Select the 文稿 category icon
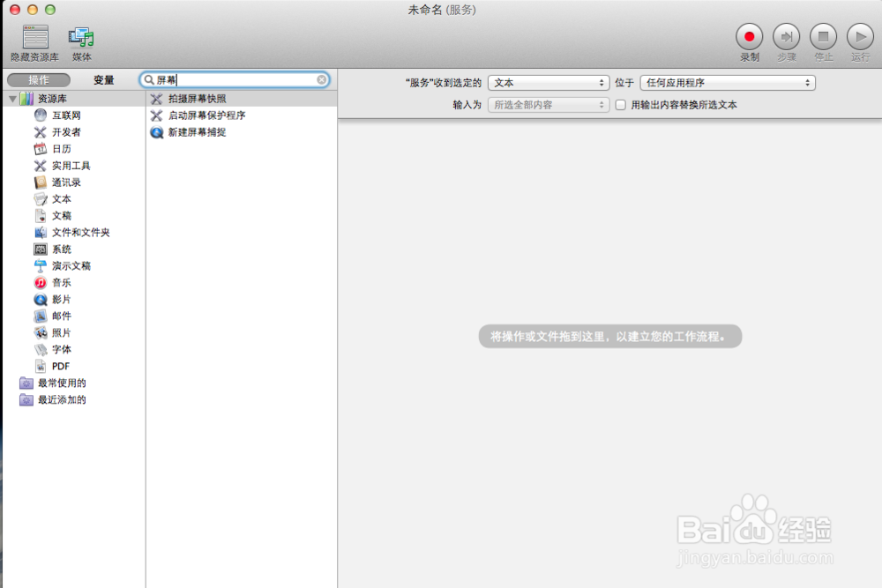The width and height of the screenshot is (882, 588). 41,216
